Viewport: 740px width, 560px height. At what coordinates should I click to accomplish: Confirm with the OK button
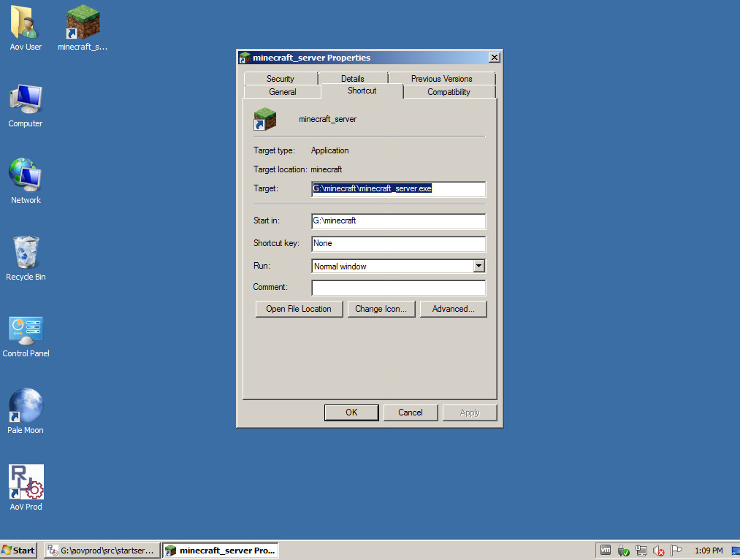click(x=351, y=413)
